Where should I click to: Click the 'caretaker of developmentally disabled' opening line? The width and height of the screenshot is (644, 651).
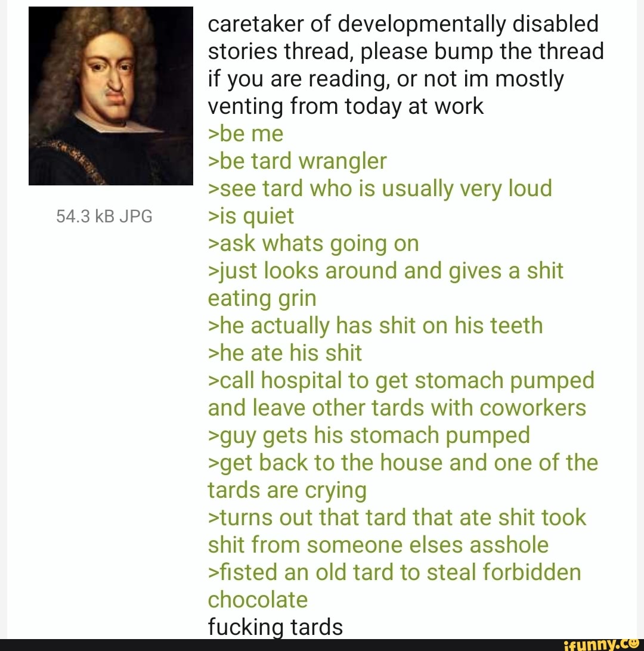tap(403, 24)
